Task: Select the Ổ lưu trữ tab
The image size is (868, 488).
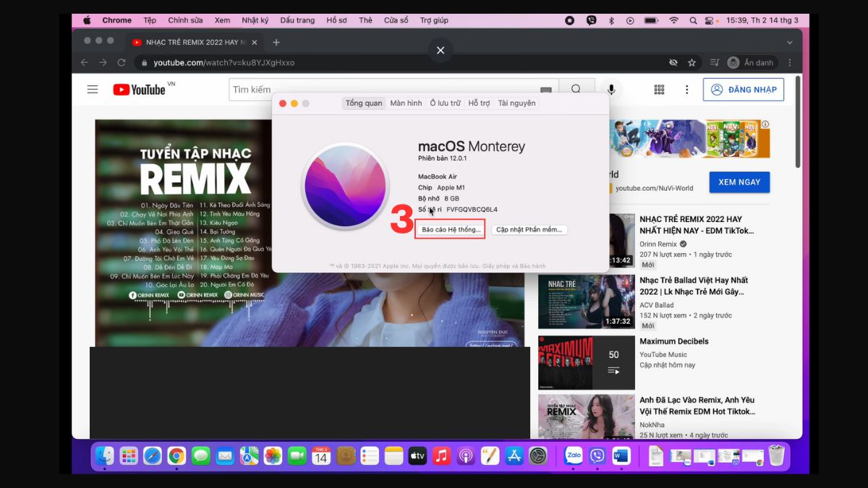Action: pyautogui.click(x=445, y=103)
